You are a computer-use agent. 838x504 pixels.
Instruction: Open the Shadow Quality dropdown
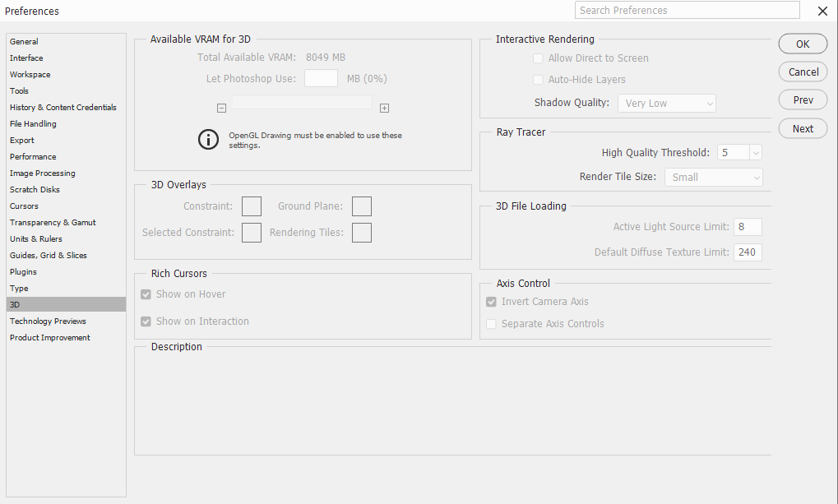click(x=666, y=103)
